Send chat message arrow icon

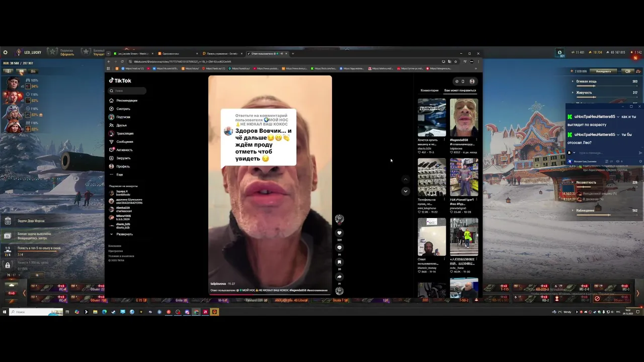coord(640,153)
